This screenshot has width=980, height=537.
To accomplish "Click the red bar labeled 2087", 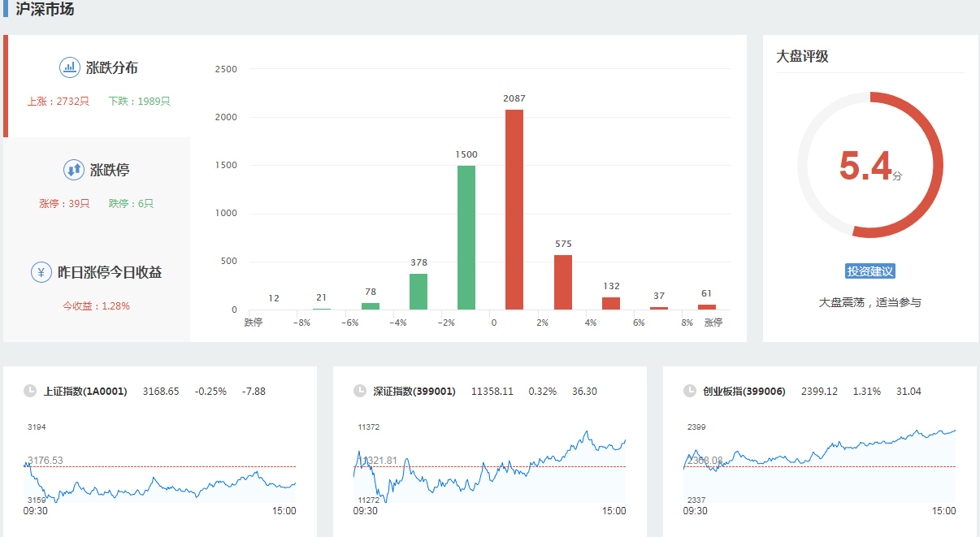I will (x=514, y=210).
